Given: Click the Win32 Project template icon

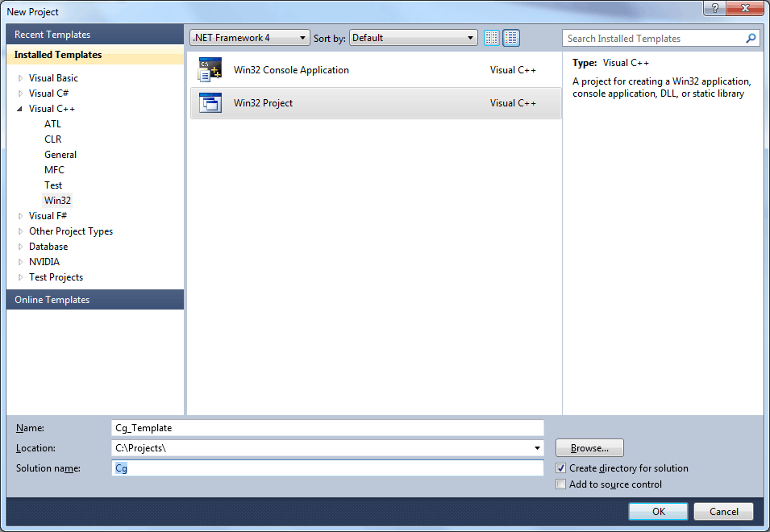Looking at the screenshot, I should pyautogui.click(x=210, y=102).
